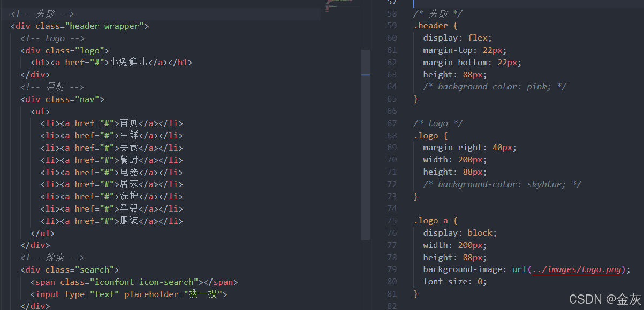Click the 服装 list item line
Screen dimensions: 644x310
(111, 221)
